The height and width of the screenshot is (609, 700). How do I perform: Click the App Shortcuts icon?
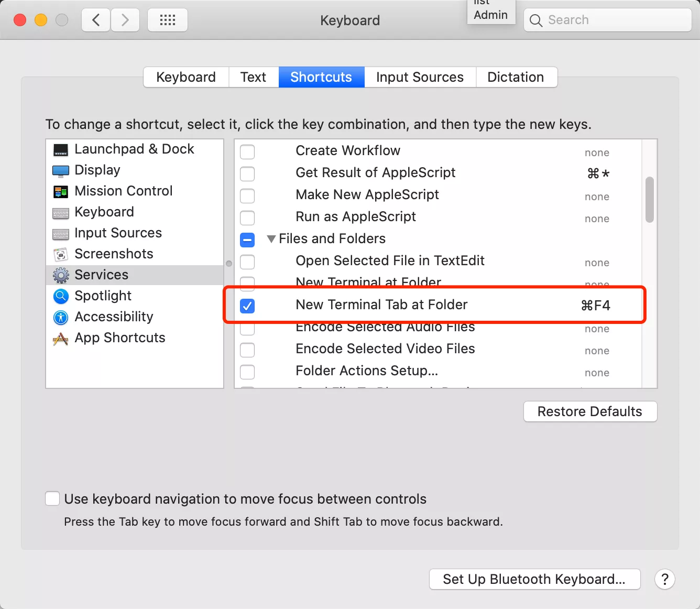pyautogui.click(x=61, y=339)
